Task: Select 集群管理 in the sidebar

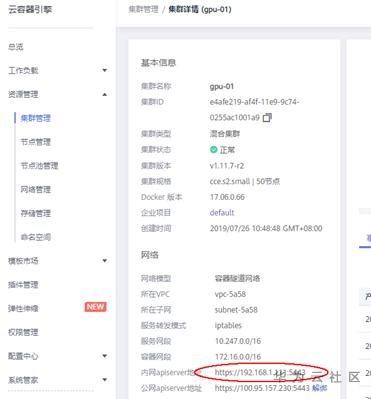Action: (x=36, y=118)
